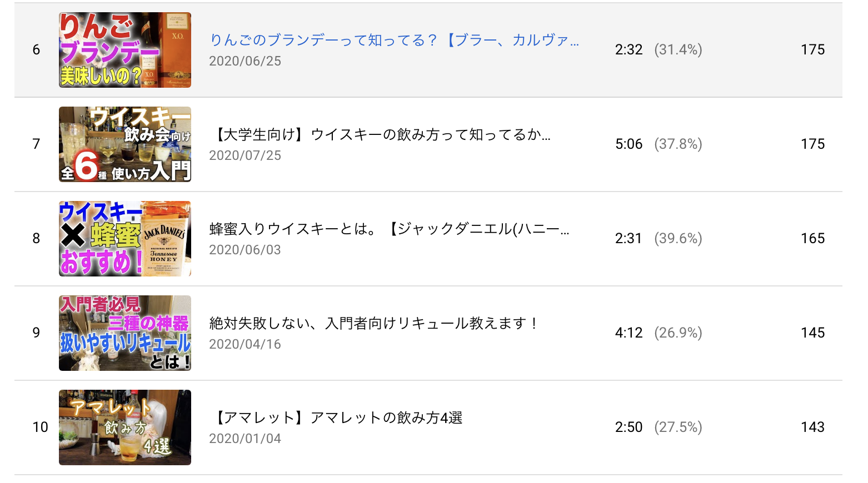Click the beginner liqueur thumbnail in row 9
Image resolution: width=868 pixels, height=483 pixels.
tap(125, 333)
